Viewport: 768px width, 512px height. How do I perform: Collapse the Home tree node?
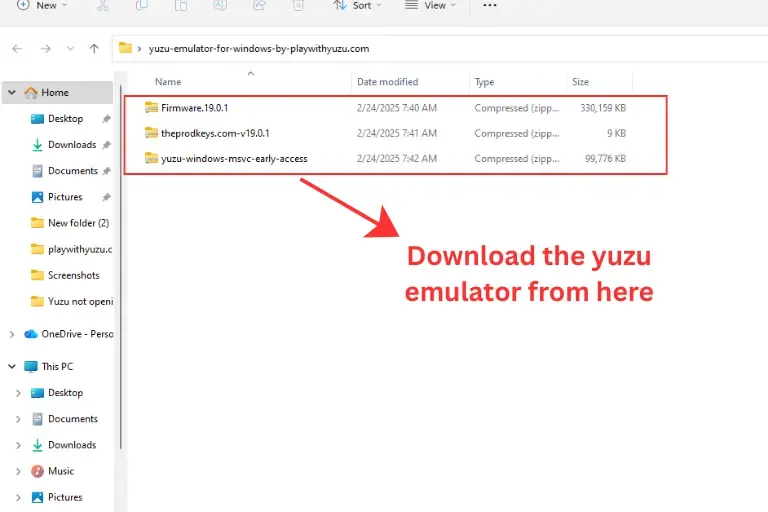tap(12, 93)
